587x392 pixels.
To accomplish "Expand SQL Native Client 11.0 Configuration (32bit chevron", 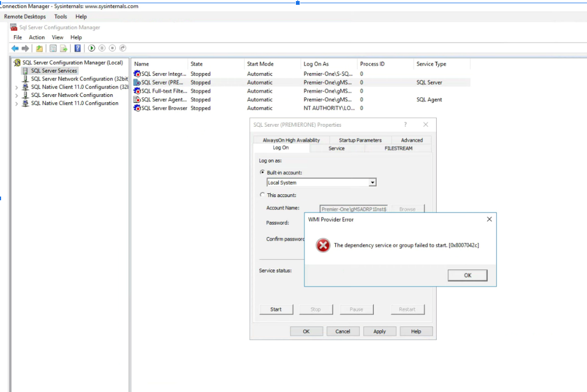I will pyautogui.click(x=17, y=87).
